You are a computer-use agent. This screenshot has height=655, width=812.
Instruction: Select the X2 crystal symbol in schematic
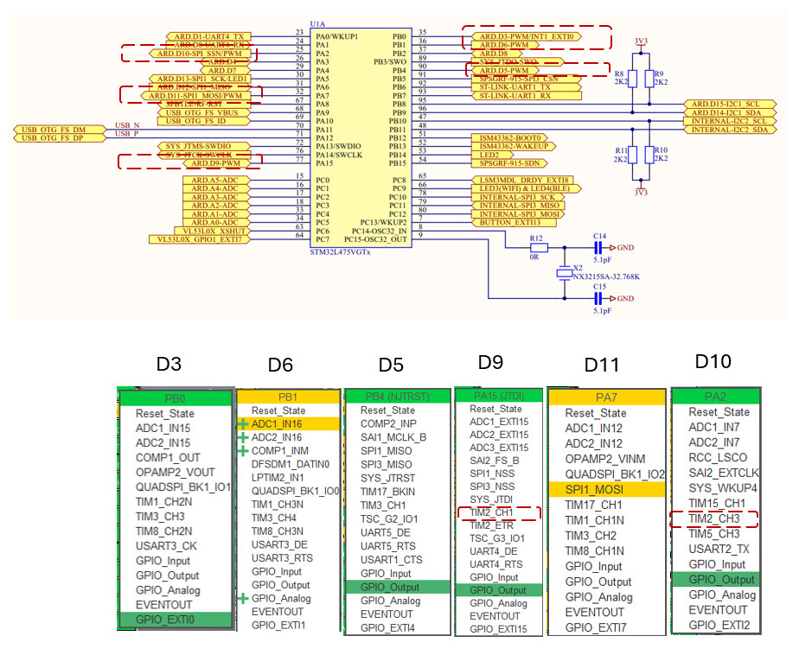point(565,273)
